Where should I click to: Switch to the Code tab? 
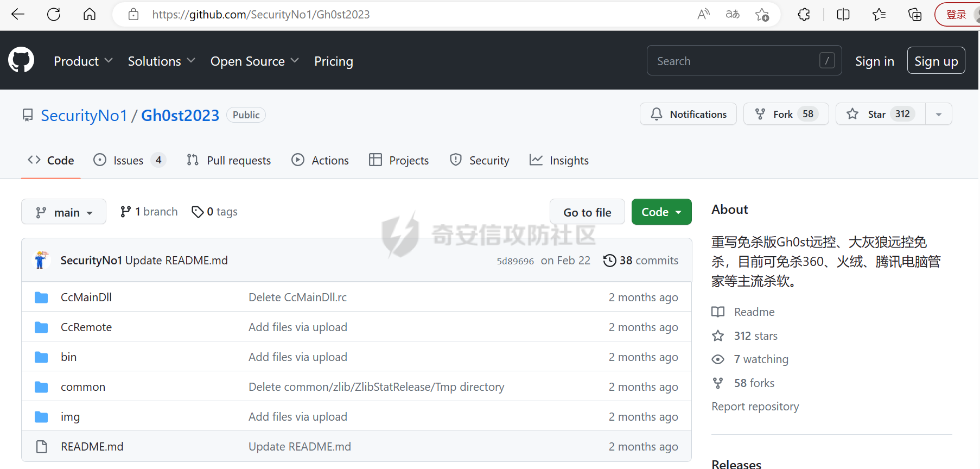click(x=50, y=160)
